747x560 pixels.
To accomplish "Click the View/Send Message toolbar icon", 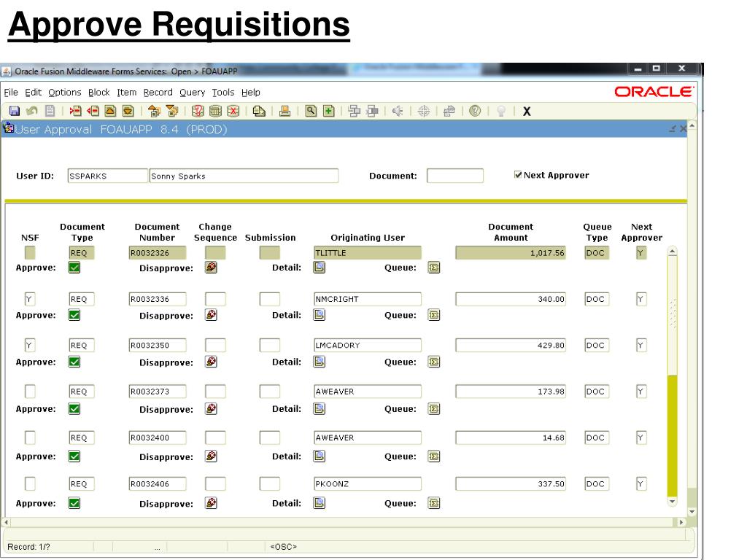I will 259,112.
